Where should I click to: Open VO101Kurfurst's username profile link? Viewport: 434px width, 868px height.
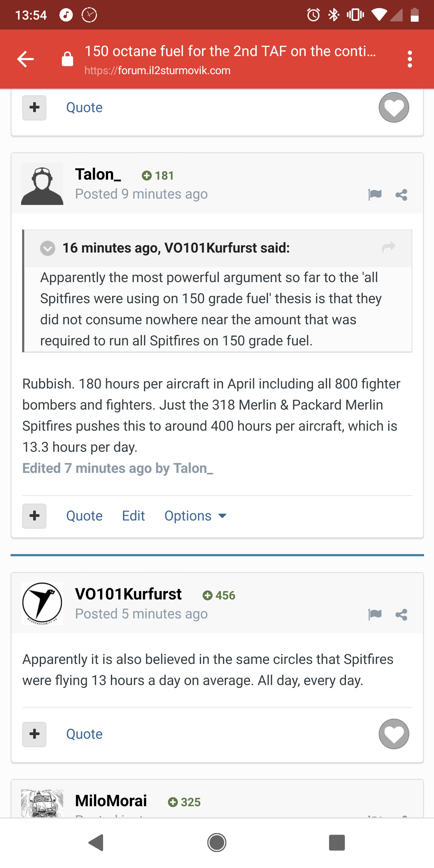tap(128, 594)
